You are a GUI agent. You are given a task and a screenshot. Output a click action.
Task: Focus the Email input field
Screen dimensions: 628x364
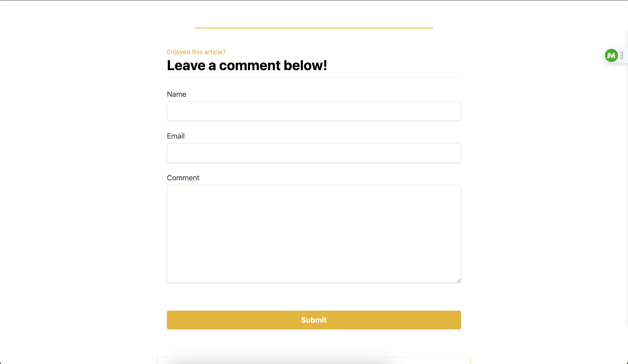pos(314,153)
